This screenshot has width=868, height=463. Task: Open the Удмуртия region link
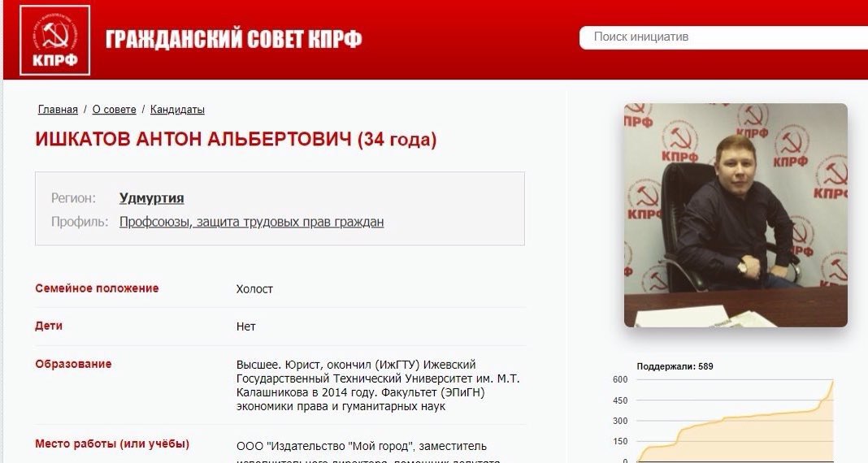coord(152,198)
